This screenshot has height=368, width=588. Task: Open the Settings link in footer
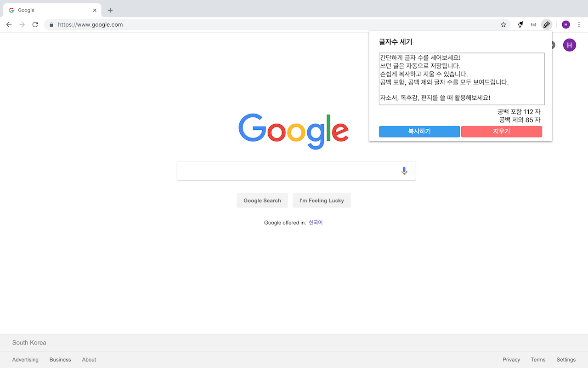(x=565, y=359)
